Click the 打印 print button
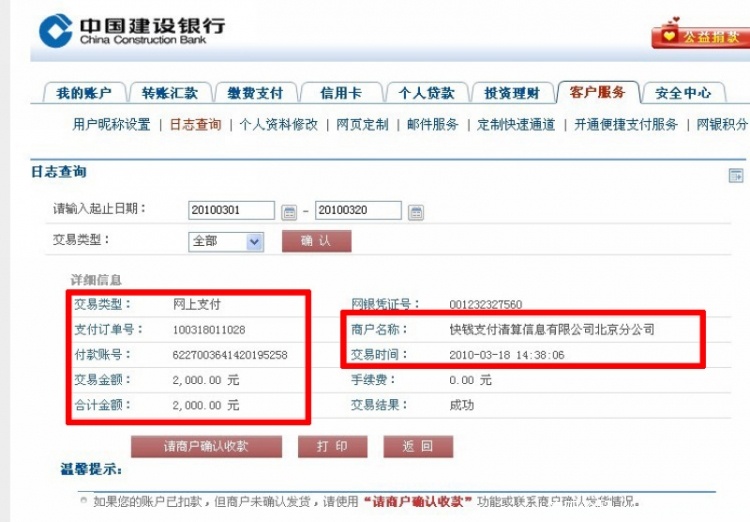 [332, 446]
